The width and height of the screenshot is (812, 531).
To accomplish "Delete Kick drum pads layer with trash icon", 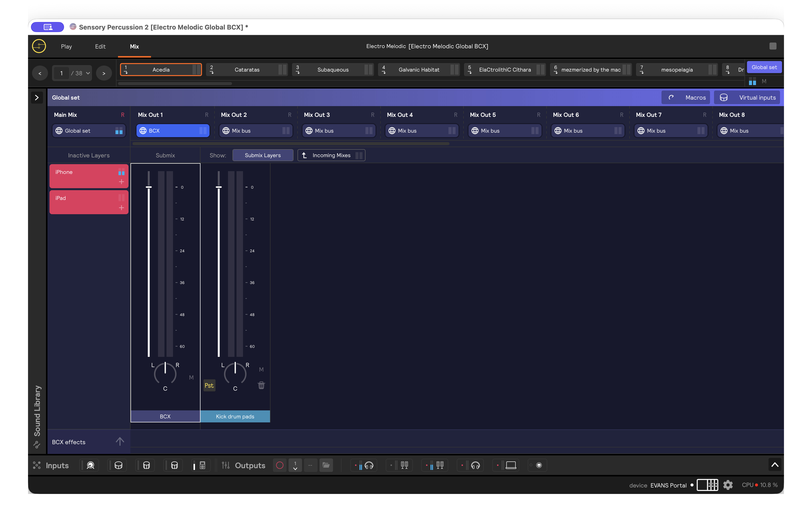I will point(261,385).
